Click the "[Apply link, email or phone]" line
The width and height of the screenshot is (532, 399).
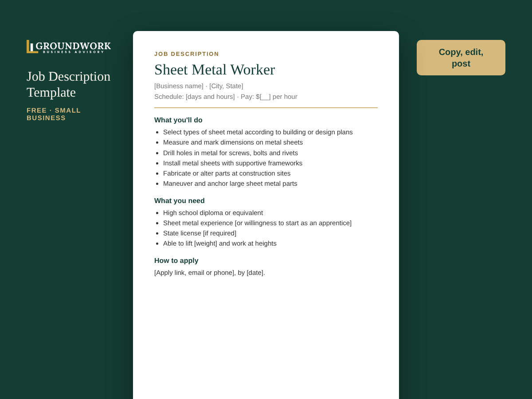(x=210, y=273)
